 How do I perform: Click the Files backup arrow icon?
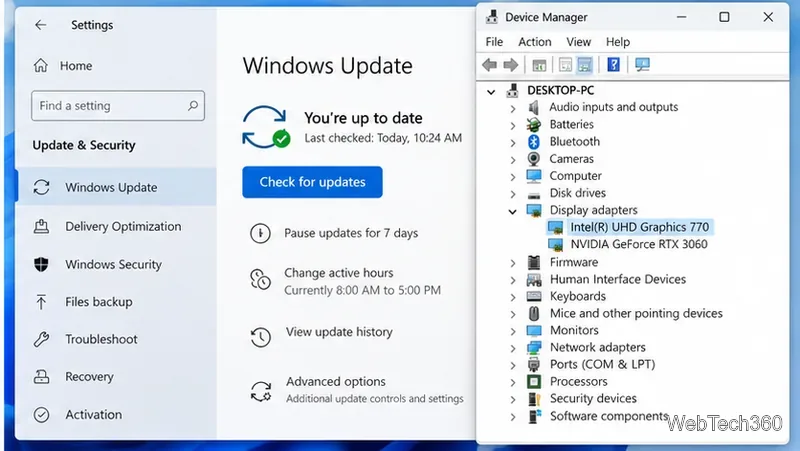pyautogui.click(x=41, y=302)
